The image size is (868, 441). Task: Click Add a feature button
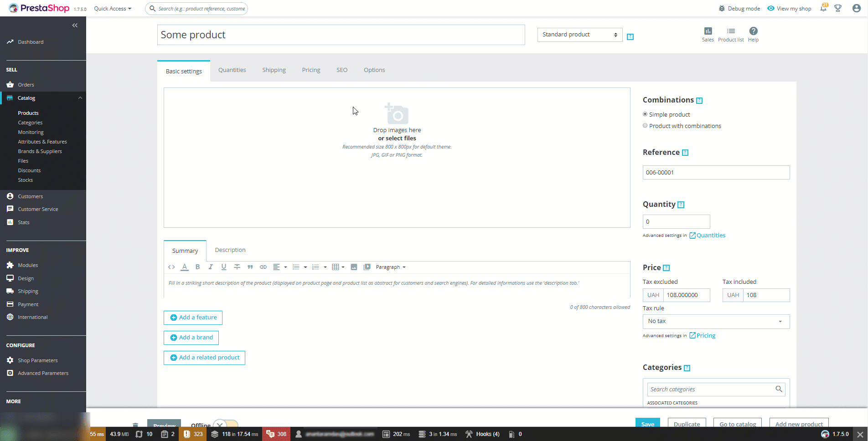(193, 318)
